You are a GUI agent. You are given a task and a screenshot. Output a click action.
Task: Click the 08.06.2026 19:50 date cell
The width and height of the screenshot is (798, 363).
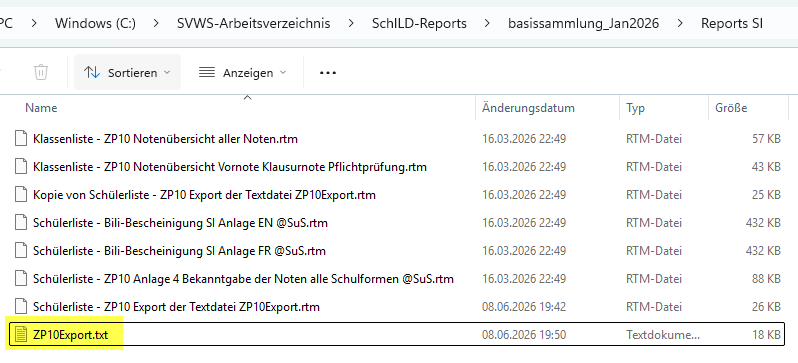tap(524, 335)
